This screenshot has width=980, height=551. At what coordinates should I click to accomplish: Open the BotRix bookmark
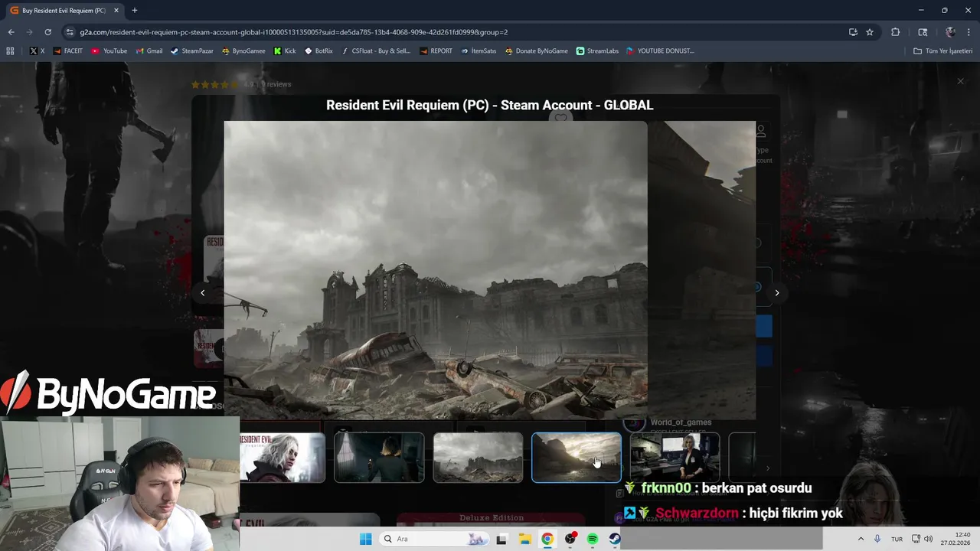(318, 51)
